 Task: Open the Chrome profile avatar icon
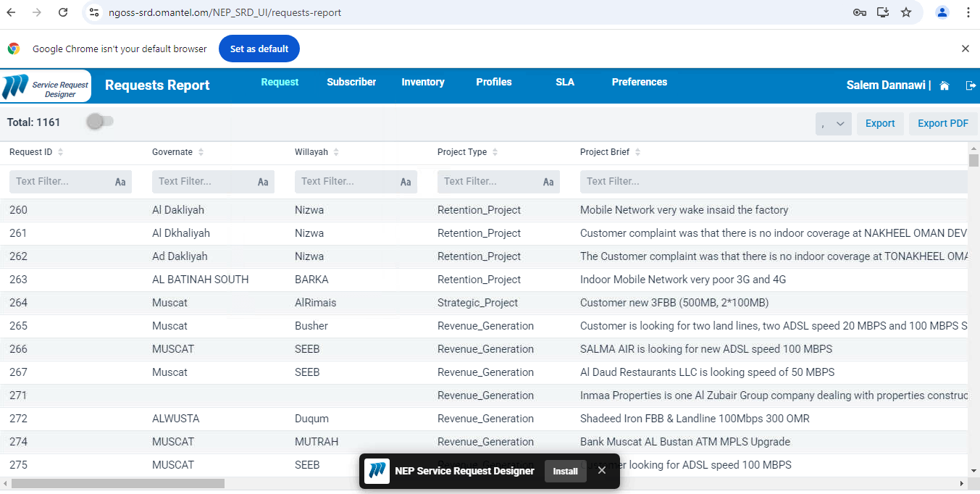tap(942, 12)
